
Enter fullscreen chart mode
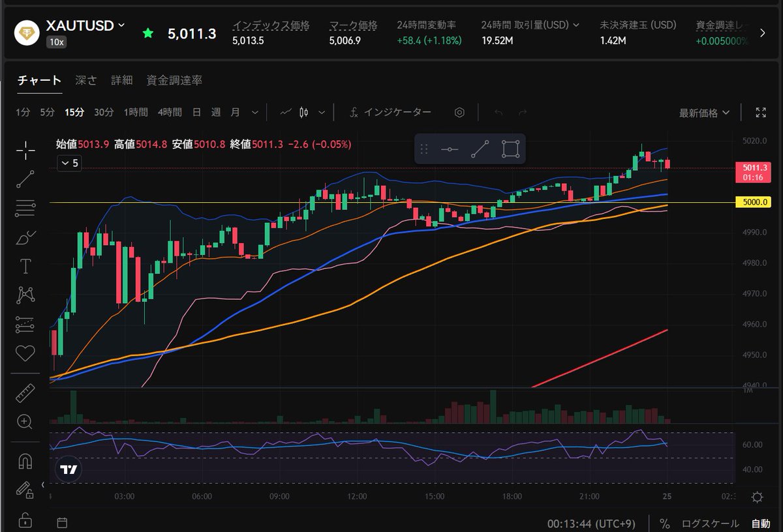pyautogui.click(x=760, y=112)
